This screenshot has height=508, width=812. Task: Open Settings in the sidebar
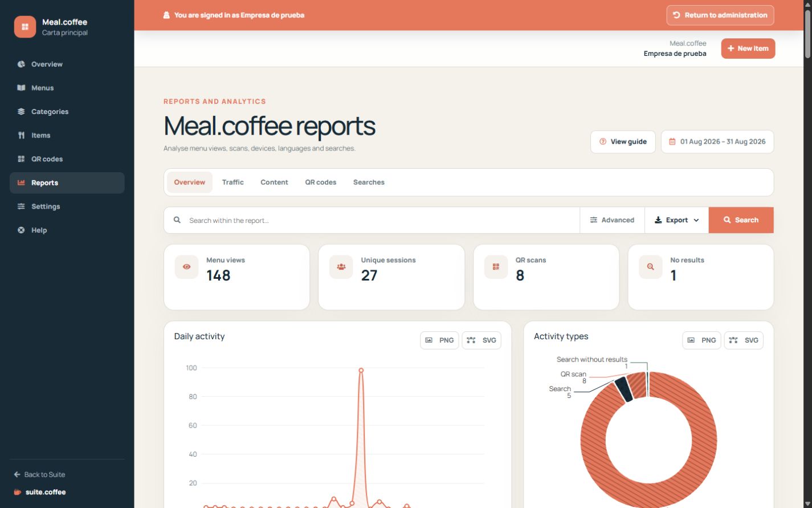pos(67,206)
